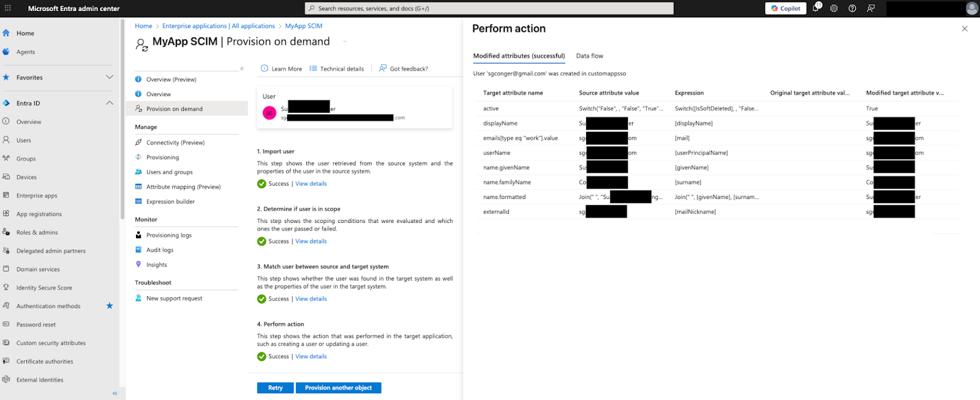Click the MyApp SCIM breadcrumb link

tap(304, 26)
